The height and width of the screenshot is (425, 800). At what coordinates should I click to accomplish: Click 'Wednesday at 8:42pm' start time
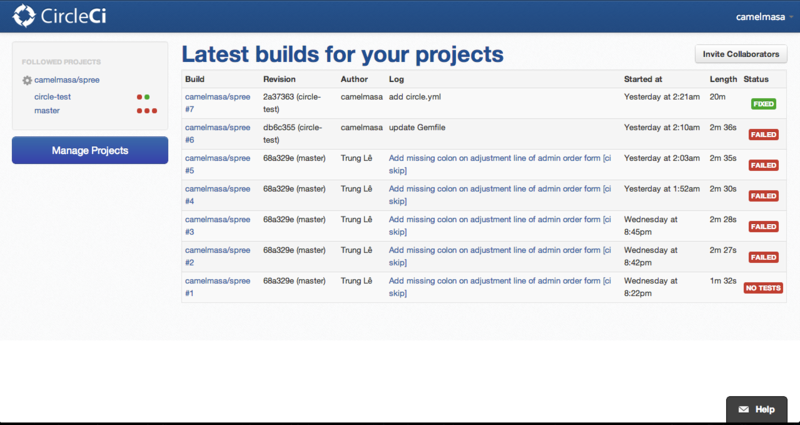(651, 256)
